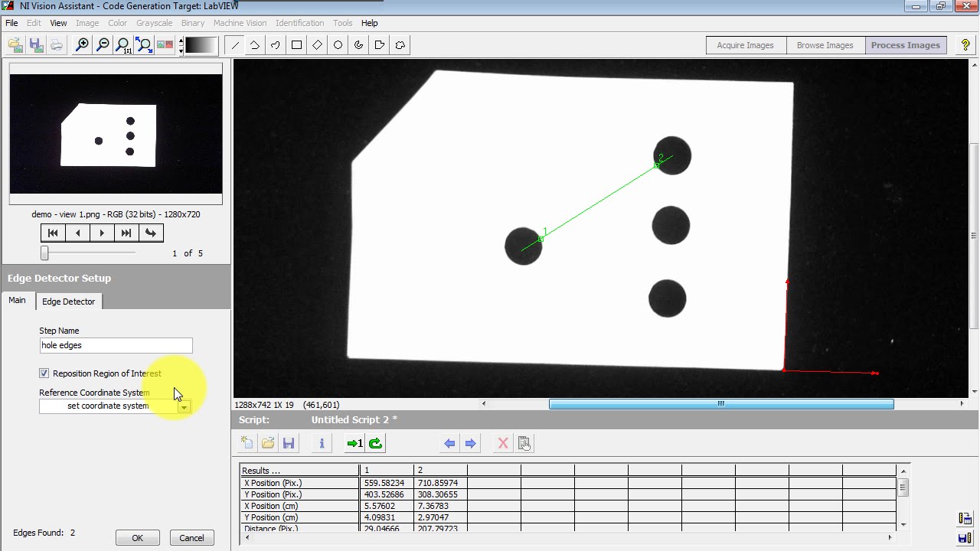Select the Line ROI tool

pos(235,45)
